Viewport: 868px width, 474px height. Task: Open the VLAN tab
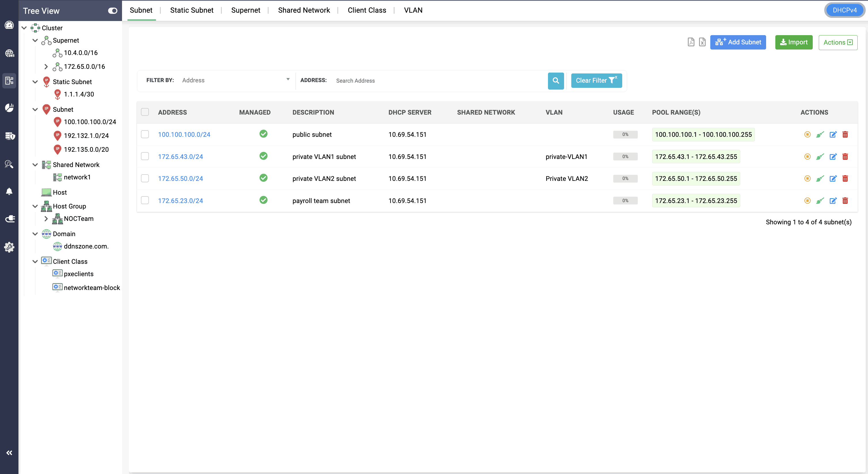(413, 10)
